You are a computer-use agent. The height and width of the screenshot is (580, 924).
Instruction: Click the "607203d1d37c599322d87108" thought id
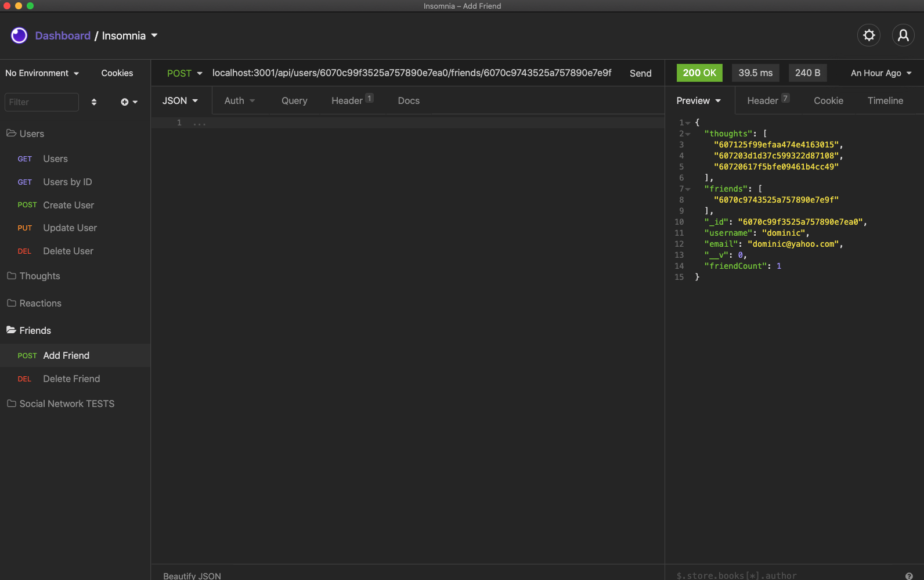point(776,156)
